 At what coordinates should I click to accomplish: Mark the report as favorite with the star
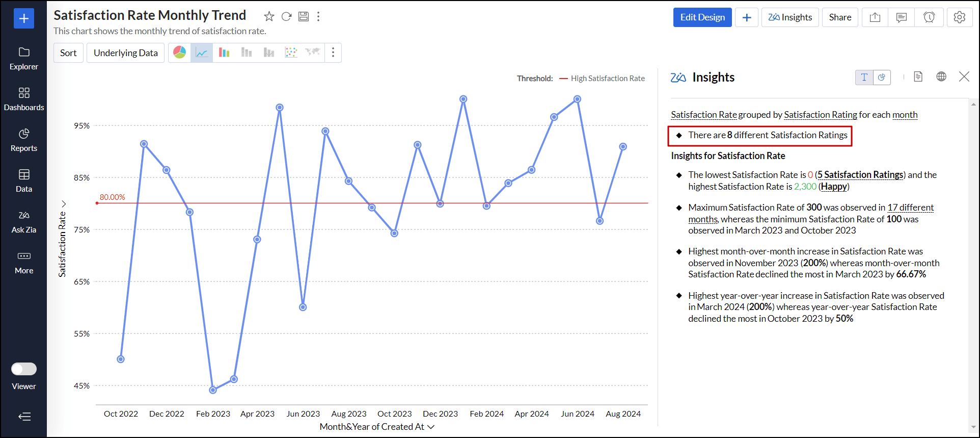pos(269,16)
